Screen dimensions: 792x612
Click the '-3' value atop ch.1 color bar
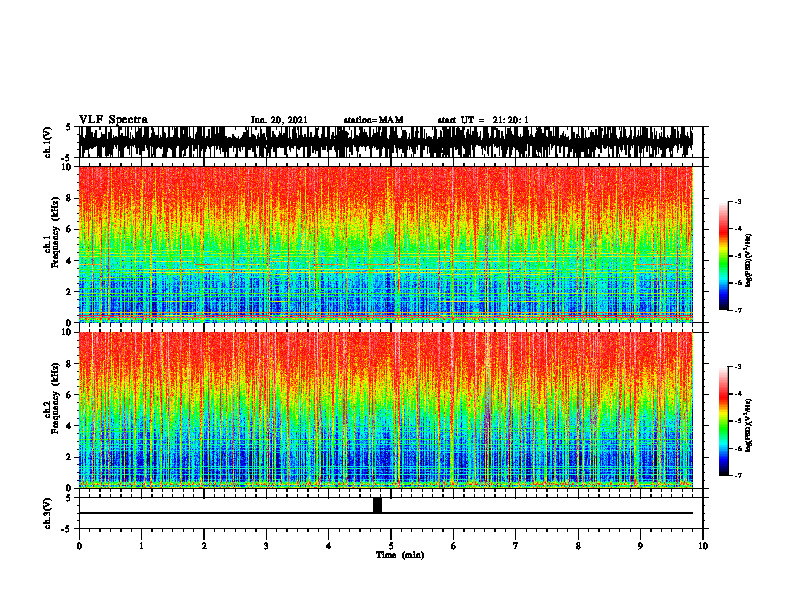pos(737,201)
